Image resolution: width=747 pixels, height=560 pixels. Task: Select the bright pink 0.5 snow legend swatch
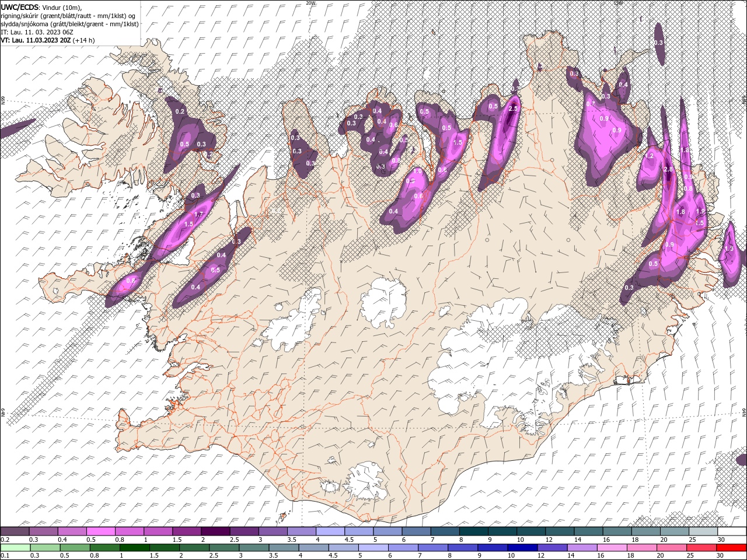coord(100,531)
